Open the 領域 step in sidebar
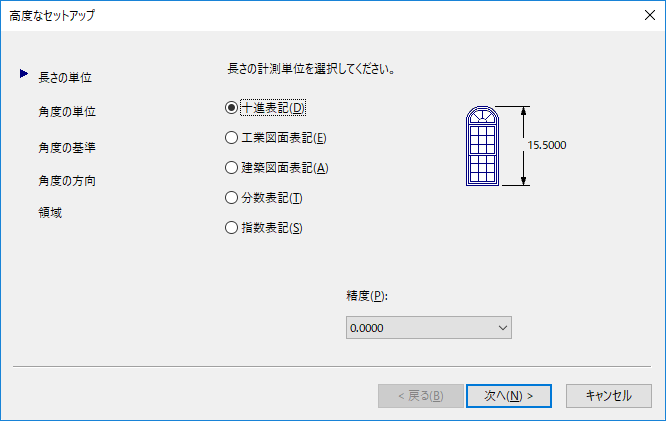 (50, 213)
